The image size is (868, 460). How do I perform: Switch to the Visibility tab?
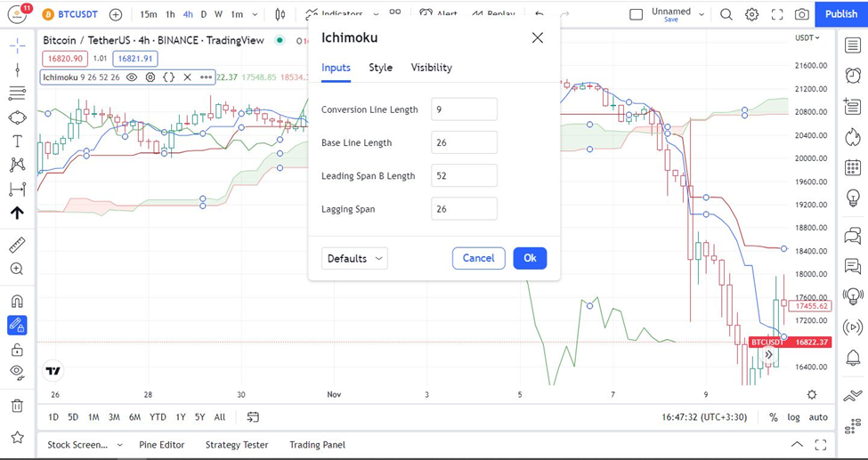tap(431, 68)
